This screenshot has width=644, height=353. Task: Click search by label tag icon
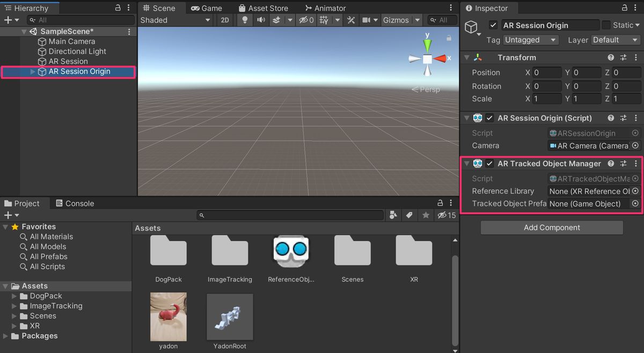tap(409, 215)
